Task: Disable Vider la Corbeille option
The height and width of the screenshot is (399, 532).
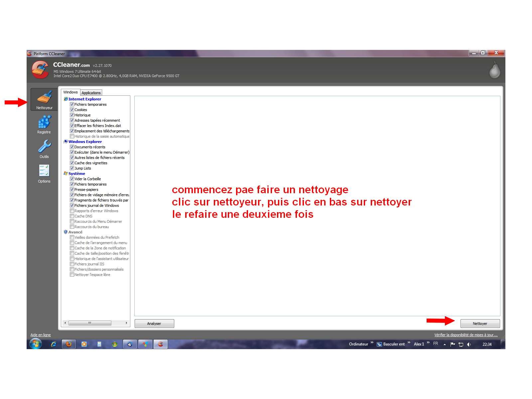Action: pos(72,179)
